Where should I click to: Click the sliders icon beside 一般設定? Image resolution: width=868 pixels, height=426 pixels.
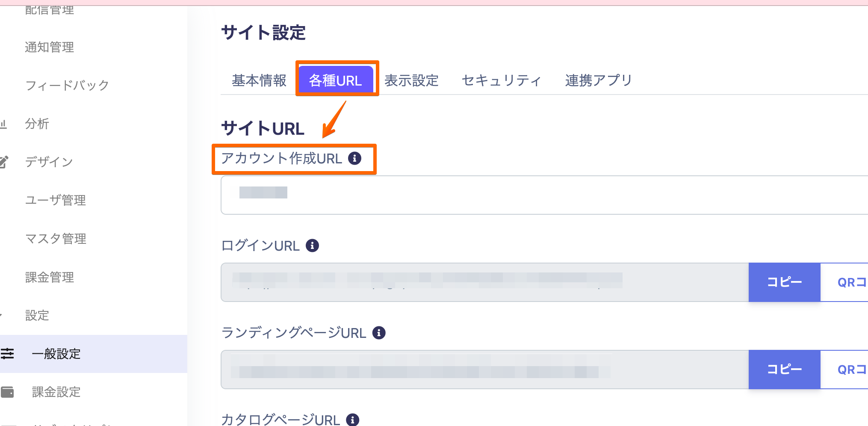click(x=7, y=354)
